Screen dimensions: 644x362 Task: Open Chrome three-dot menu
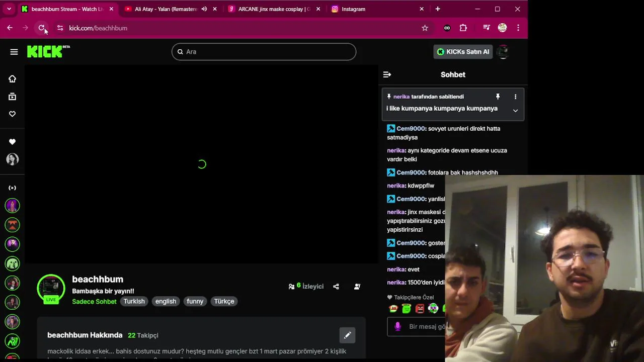pos(518,28)
